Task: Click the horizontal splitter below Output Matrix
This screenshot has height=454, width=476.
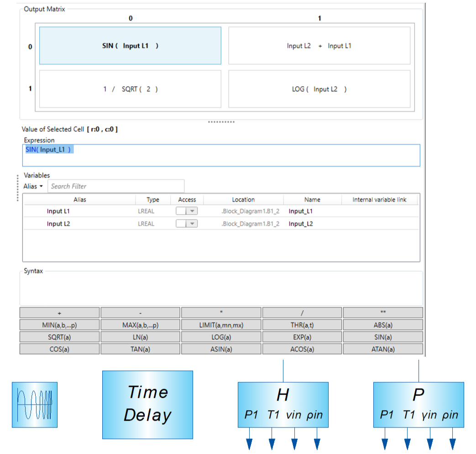Action: coord(221,122)
